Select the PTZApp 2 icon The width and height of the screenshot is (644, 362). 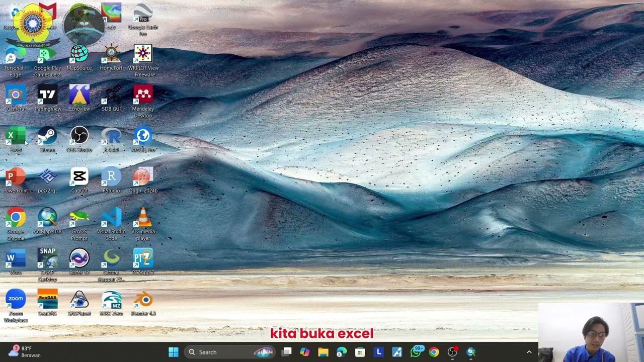point(143,262)
